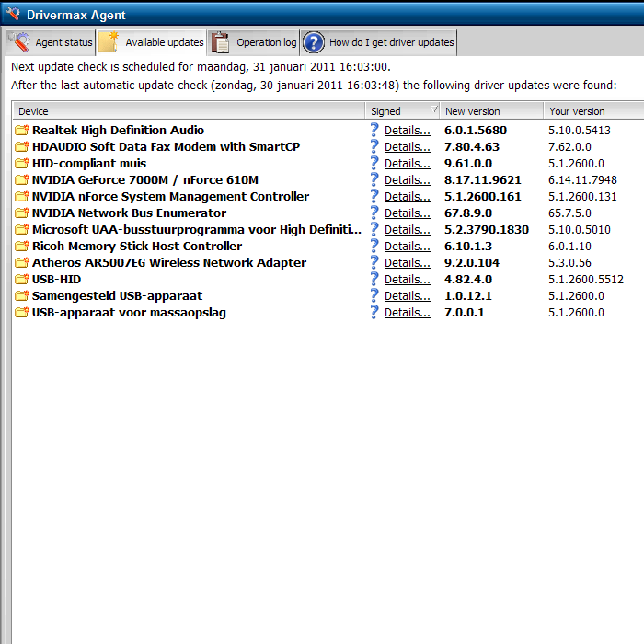Sort by the Signed column header
Viewport: 644px width, 644px height.
click(402, 111)
